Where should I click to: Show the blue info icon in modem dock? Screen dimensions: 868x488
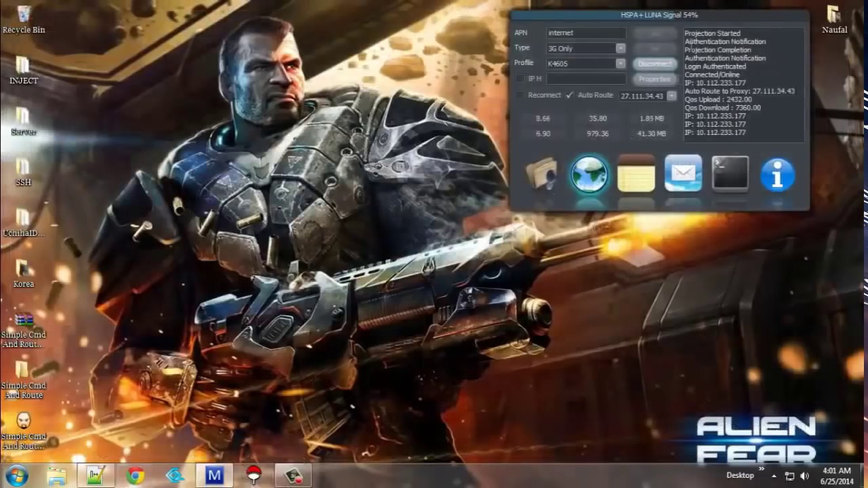coord(777,174)
